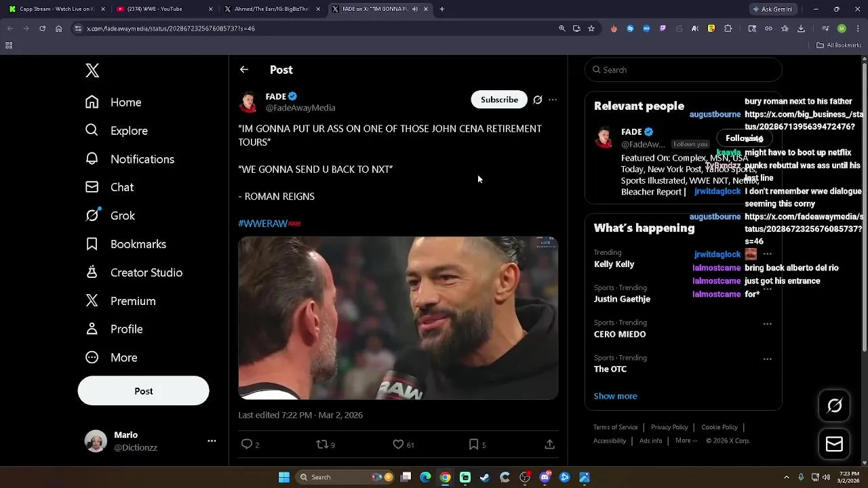Viewport: 868px width, 488px height.
Task: Open All Bookmarks folder
Action: click(x=839, y=45)
